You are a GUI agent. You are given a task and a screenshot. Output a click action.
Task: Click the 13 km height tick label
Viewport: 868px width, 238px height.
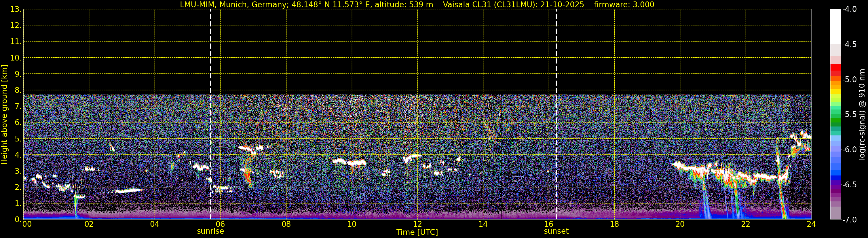click(x=16, y=10)
